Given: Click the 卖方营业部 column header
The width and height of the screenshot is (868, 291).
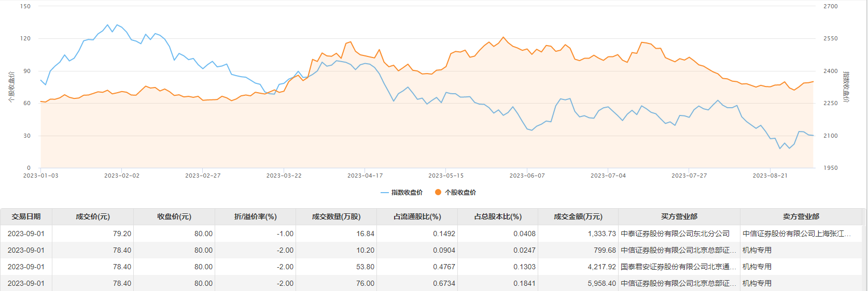Looking at the screenshot, I should coord(801,217).
